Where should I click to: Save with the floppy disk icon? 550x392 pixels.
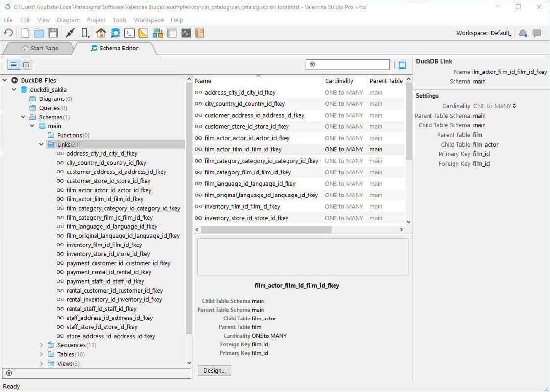53,33
